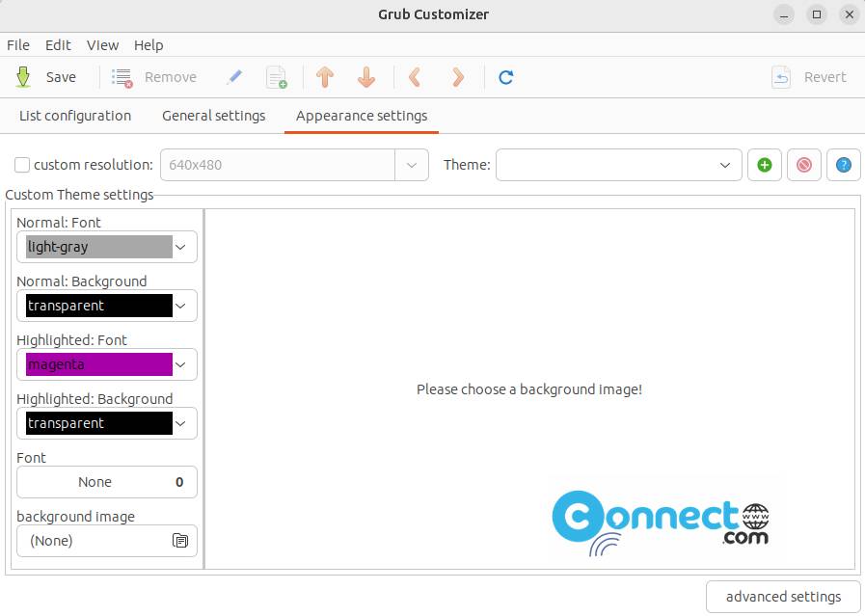Expand the Highlighted: Background color dropdown
Image resolution: width=865 pixels, height=616 pixels.
(180, 423)
